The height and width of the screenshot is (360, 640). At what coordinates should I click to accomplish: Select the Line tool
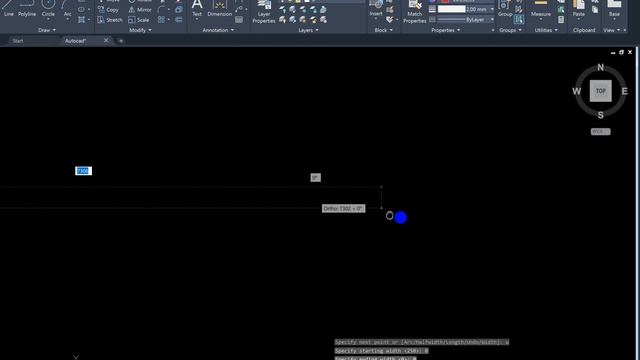coord(8,8)
